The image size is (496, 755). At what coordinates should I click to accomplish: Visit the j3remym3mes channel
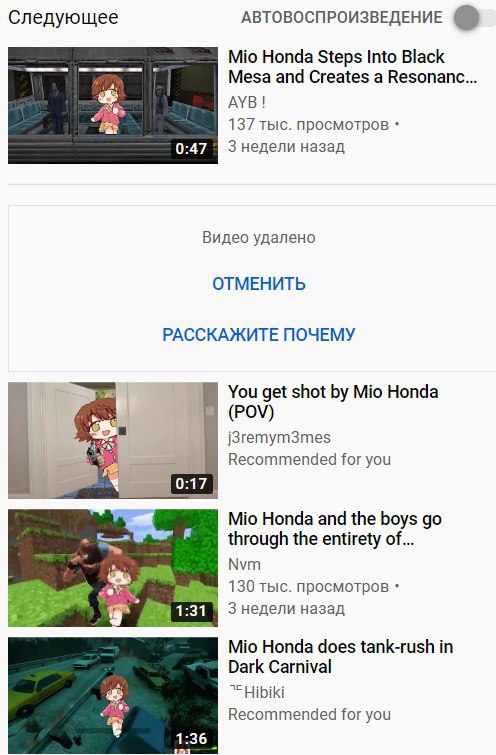(x=279, y=438)
